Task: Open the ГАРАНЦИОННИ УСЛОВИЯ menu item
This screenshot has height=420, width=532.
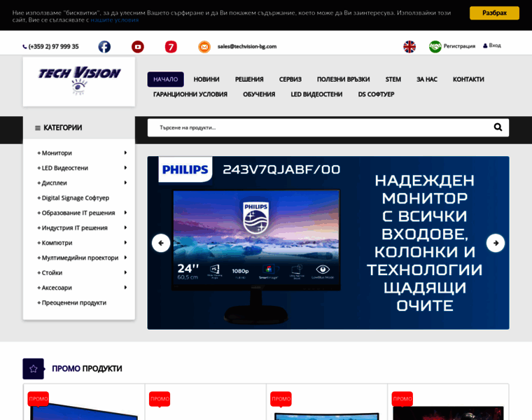Action: 190,94
